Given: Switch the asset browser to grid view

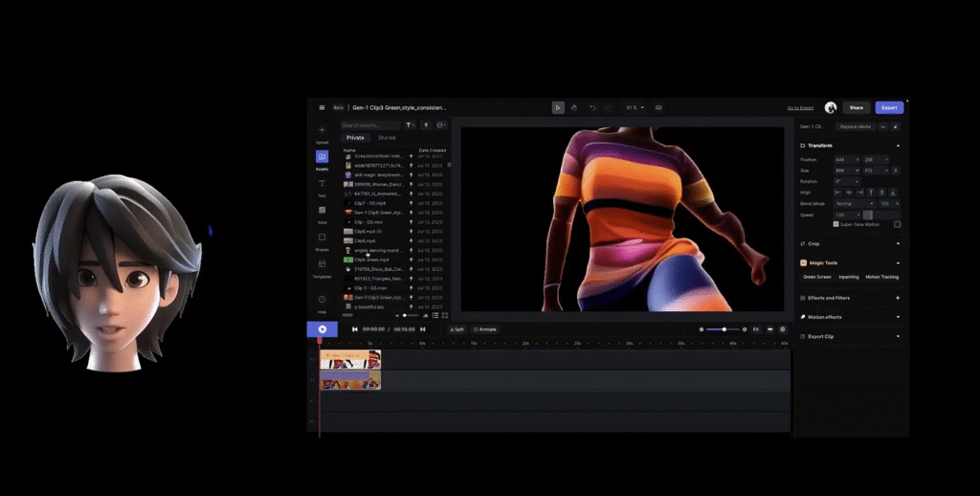Looking at the screenshot, I should (444, 315).
